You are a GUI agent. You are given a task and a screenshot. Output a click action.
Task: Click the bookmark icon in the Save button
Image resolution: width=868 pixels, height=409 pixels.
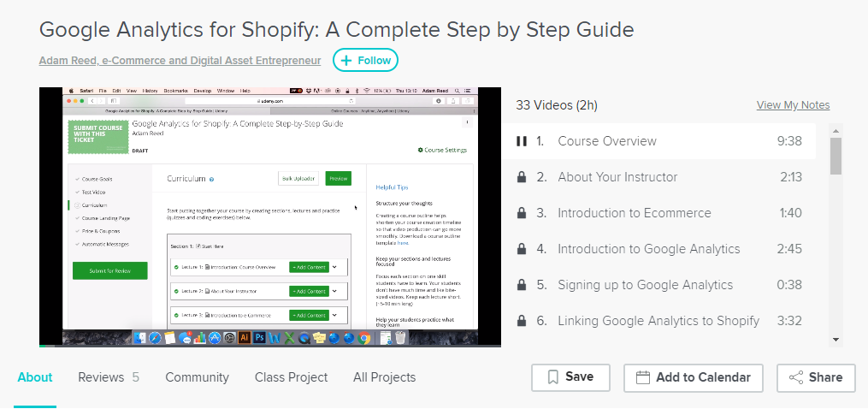(552, 377)
